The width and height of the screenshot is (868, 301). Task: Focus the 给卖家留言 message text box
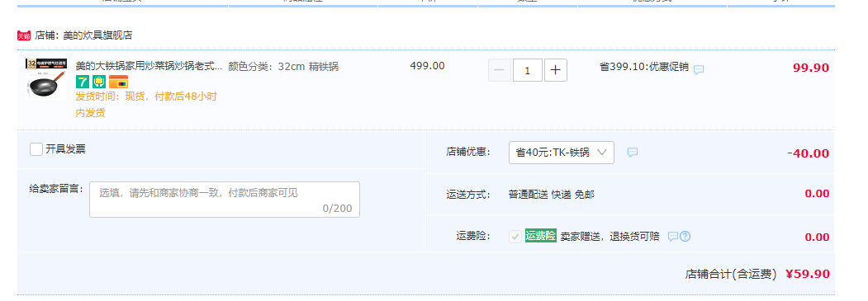[225, 200]
